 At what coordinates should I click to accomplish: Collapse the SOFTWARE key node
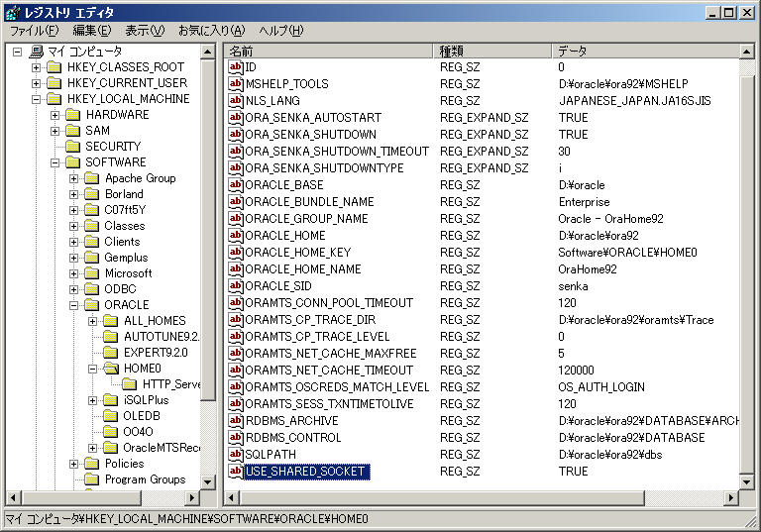click(x=54, y=162)
